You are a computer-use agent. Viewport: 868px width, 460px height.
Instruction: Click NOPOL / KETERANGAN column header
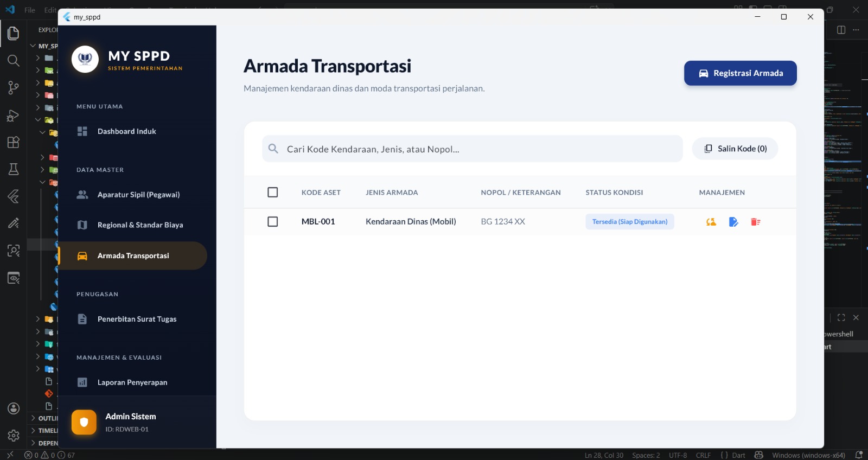click(521, 192)
